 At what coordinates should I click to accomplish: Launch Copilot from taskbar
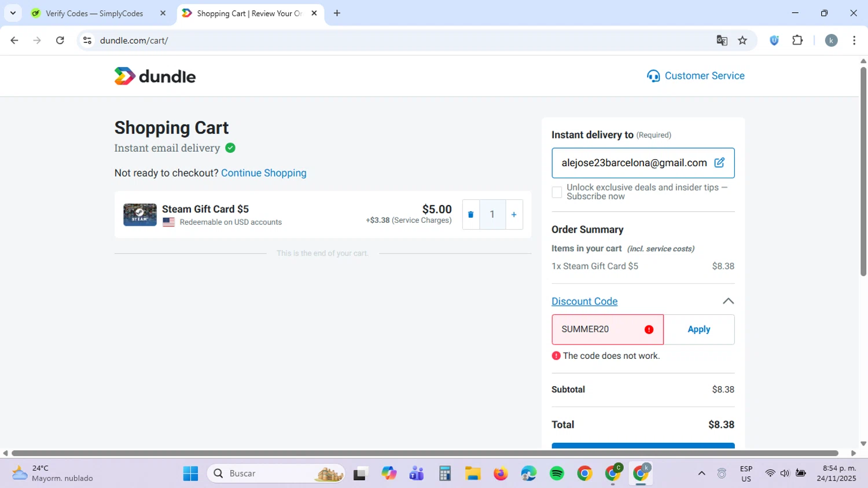(x=389, y=474)
